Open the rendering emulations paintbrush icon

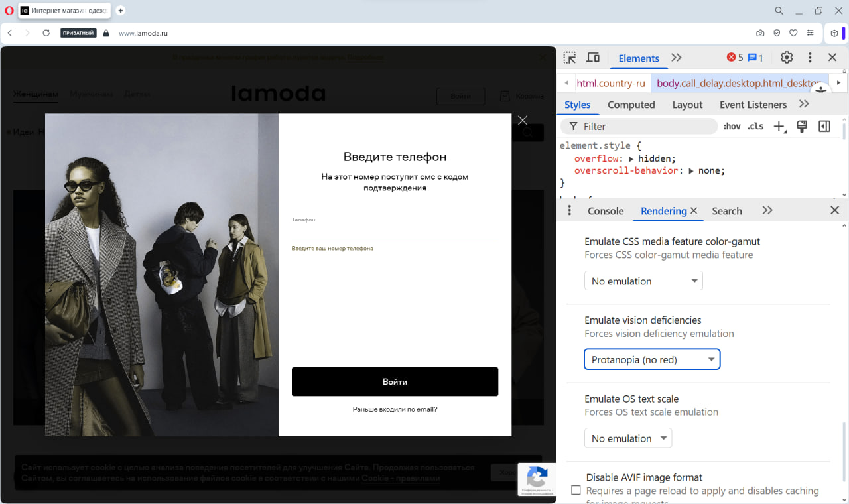point(801,126)
